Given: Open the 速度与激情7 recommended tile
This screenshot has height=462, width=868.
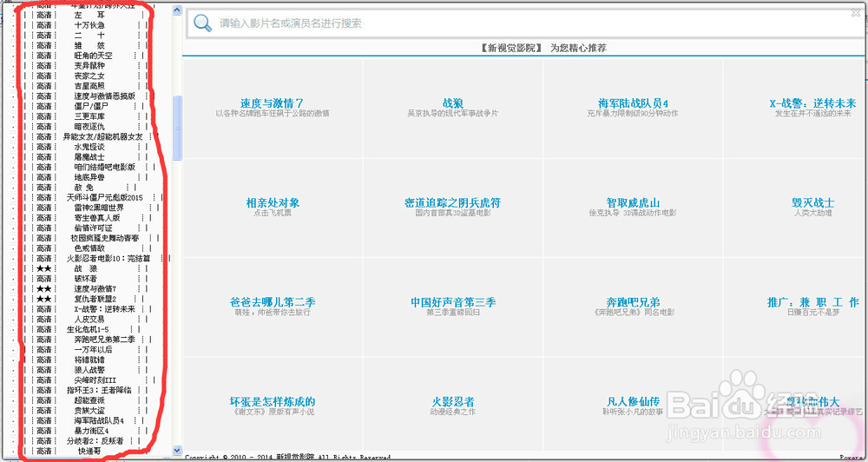Looking at the screenshot, I should tap(272, 103).
